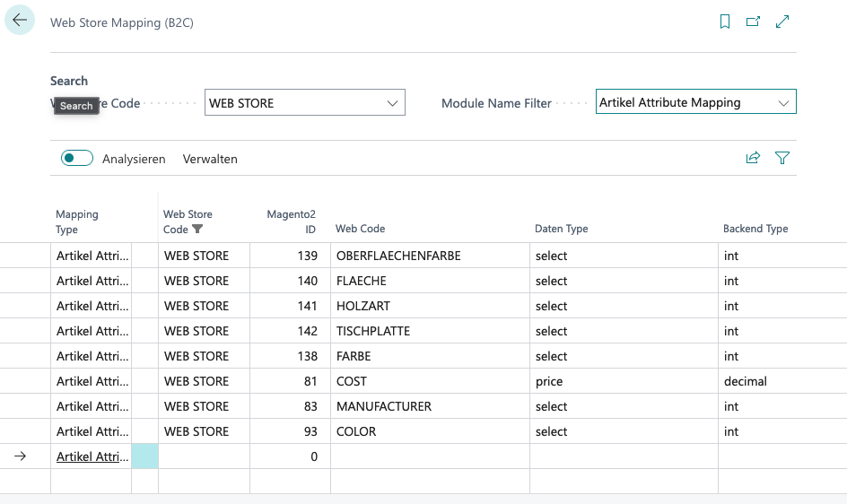Open the underlined Artikel Attri... link in new row

(x=92, y=456)
